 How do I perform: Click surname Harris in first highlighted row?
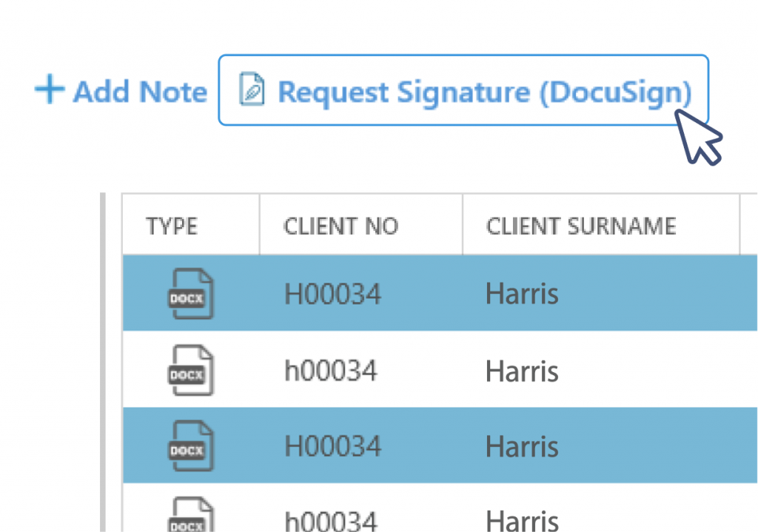point(522,294)
